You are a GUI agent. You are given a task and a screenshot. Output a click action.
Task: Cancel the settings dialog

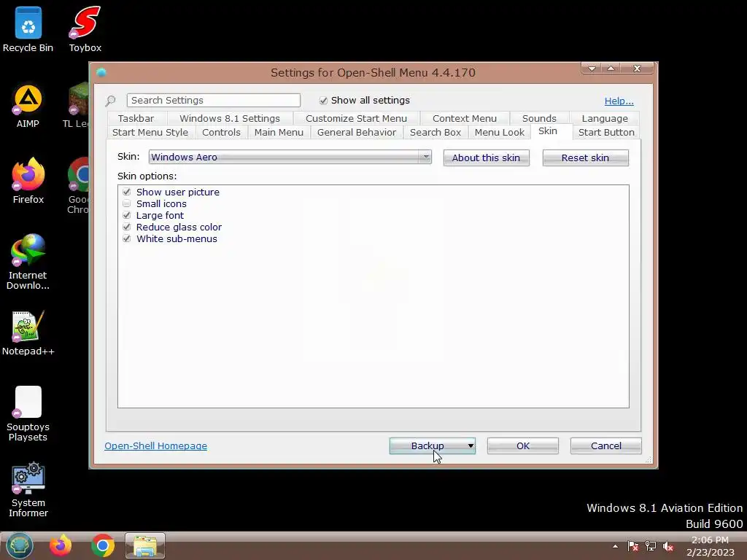click(605, 446)
